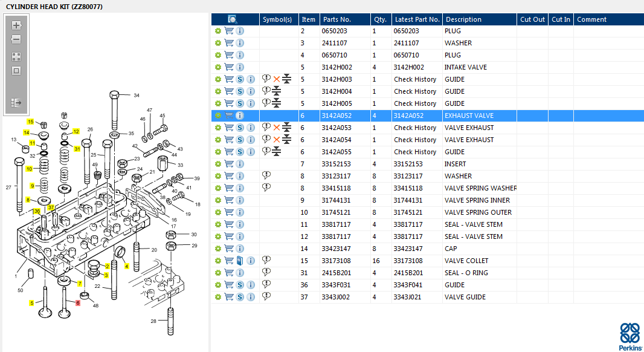
Task: Click the four-square fit view icon
Action: pos(16,56)
